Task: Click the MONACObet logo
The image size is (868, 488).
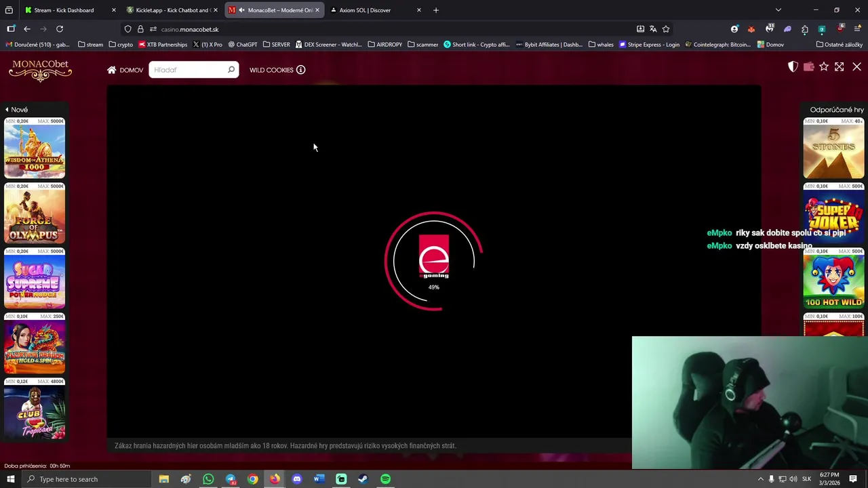Action: (x=41, y=70)
